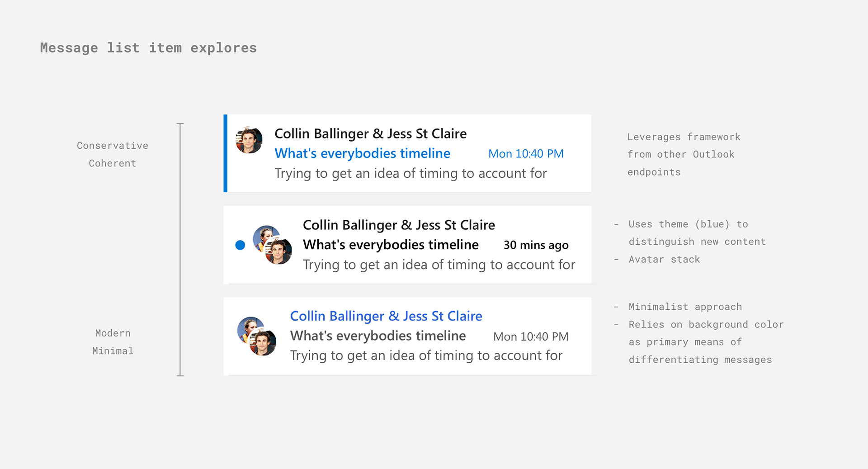Click the 'Avatar stack' note text
The image size is (868, 469).
click(x=664, y=260)
